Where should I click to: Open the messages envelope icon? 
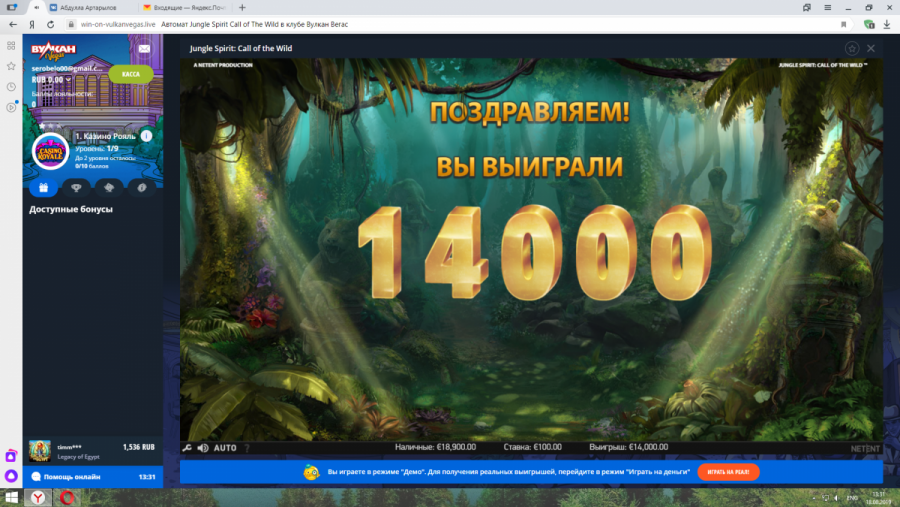point(144,49)
